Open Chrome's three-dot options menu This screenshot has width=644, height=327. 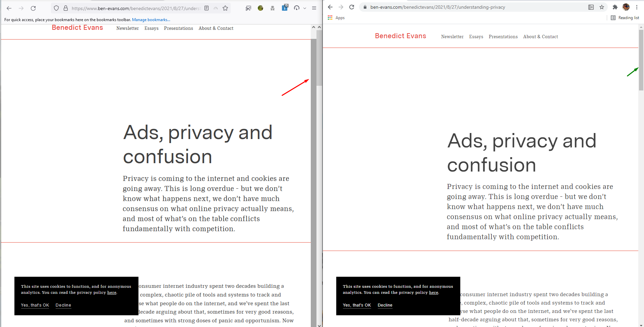[x=637, y=7]
